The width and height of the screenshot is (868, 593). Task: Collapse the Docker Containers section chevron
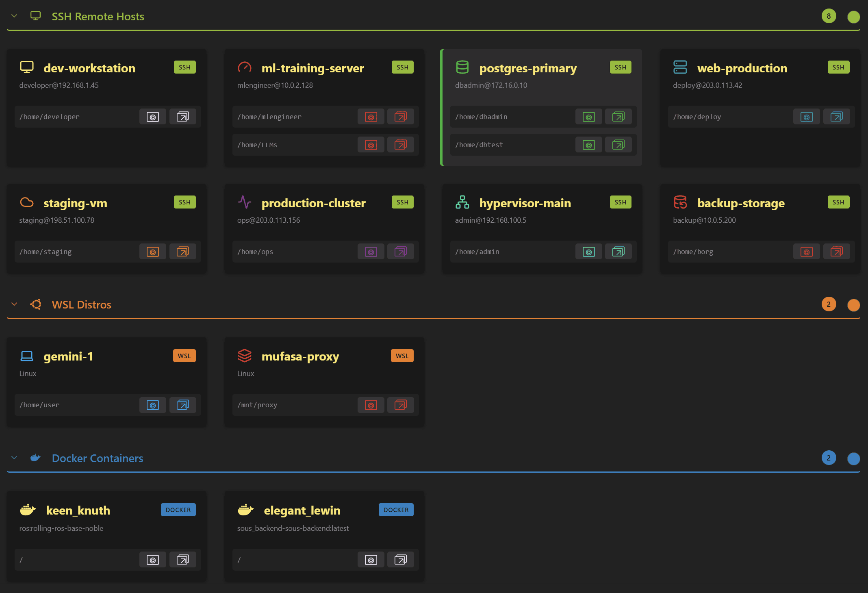(x=14, y=458)
